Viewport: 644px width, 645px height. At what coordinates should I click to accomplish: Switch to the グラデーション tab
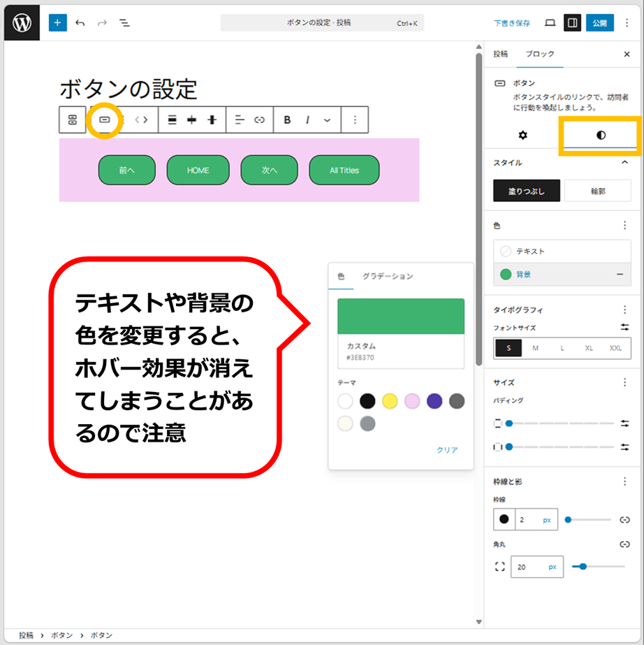pos(388,277)
